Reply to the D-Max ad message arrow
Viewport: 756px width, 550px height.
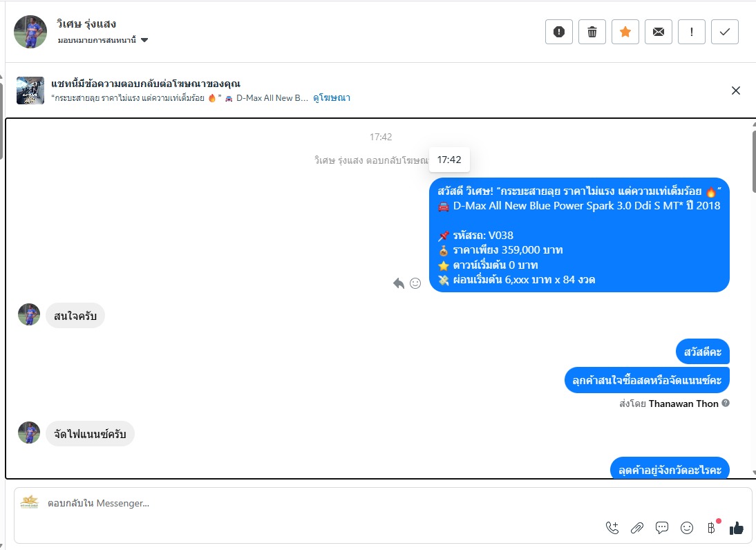[399, 283]
